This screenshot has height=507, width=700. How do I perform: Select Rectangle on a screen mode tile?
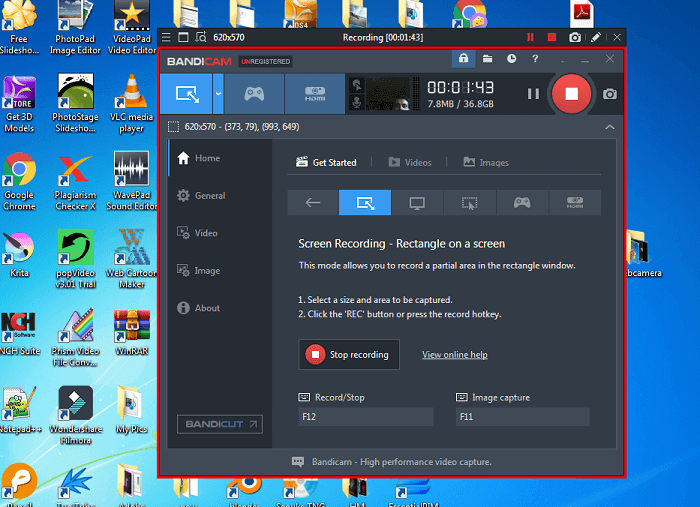pyautogui.click(x=365, y=203)
